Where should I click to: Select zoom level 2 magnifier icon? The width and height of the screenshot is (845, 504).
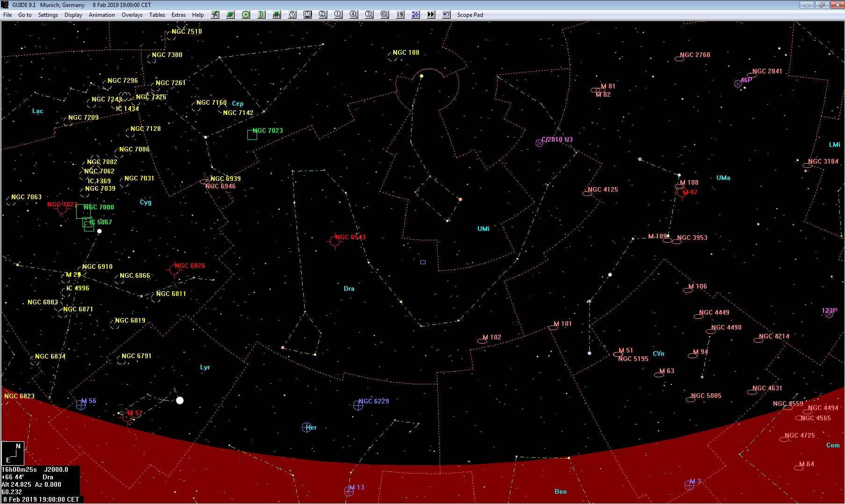coord(323,14)
